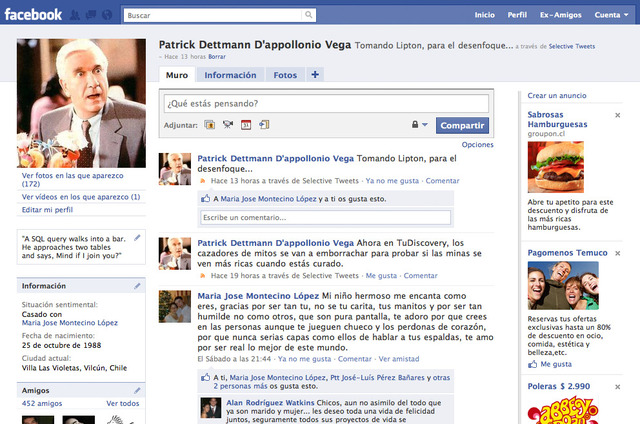Close the Sabrosas Hamburguesas ad
The height and width of the screenshot is (424, 640).
pos(618,115)
